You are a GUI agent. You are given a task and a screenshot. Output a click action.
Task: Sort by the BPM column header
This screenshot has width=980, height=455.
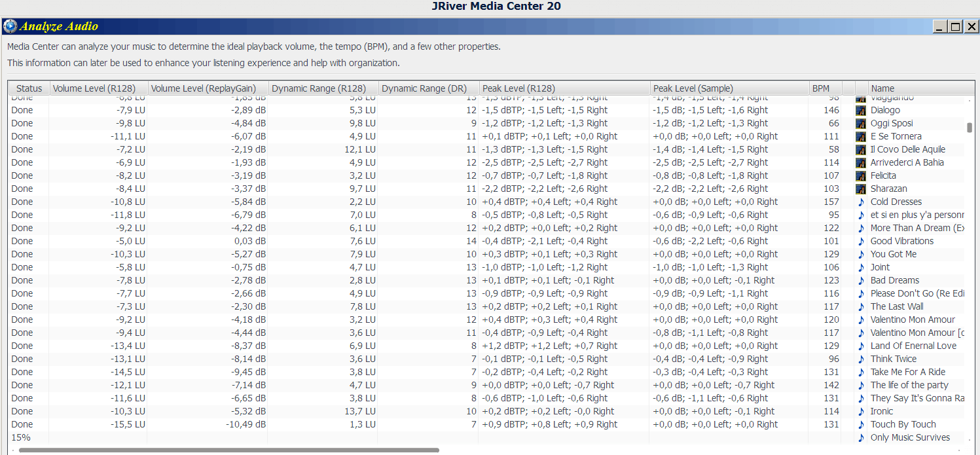(x=826, y=88)
